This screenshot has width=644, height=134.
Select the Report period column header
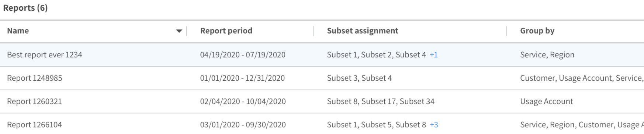[226, 31]
